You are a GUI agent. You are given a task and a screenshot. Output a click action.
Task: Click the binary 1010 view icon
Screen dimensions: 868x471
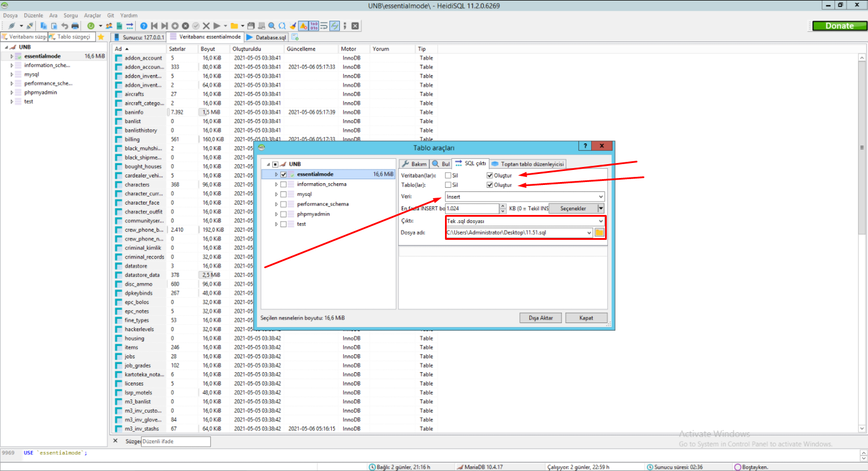pos(314,26)
